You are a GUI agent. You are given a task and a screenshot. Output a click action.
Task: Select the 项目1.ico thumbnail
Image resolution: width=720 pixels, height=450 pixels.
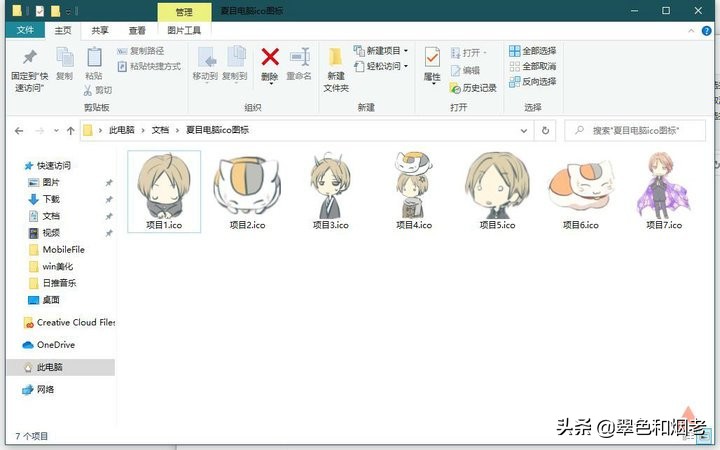tap(164, 191)
